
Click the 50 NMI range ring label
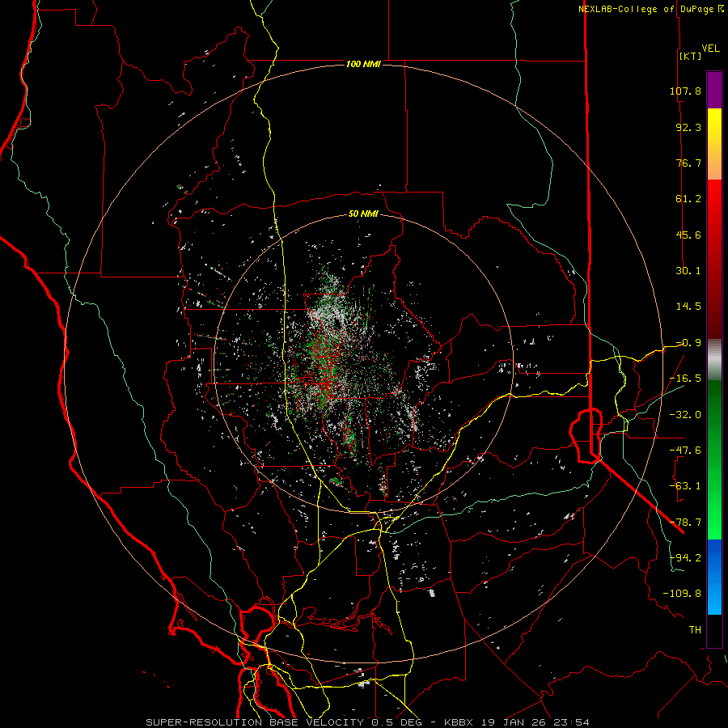pyautogui.click(x=363, y=214)
